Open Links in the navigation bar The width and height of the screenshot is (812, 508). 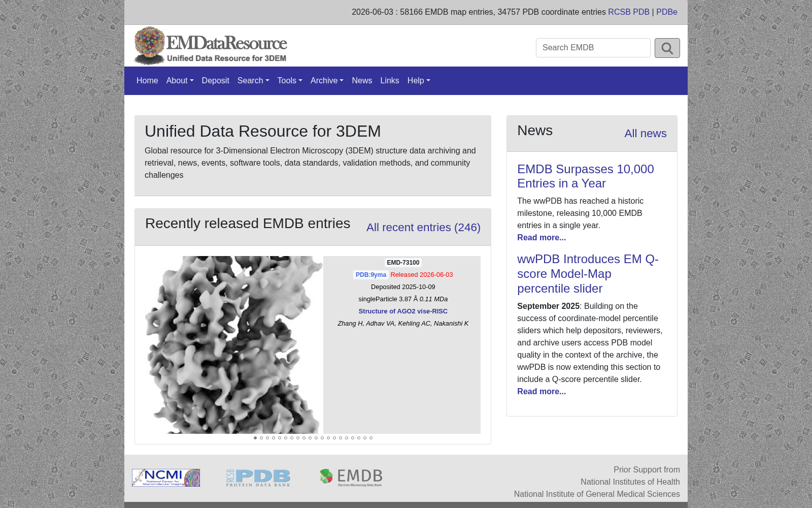tap(390, 81)
